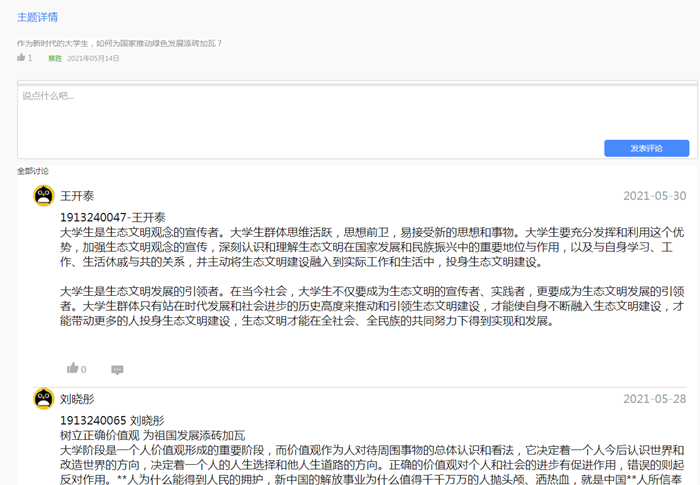The width and height of the screenshot is (700, 485).
Task: Open 王开泰's penguin avatar
Action: pyautogui.click(x=43, y=195)
